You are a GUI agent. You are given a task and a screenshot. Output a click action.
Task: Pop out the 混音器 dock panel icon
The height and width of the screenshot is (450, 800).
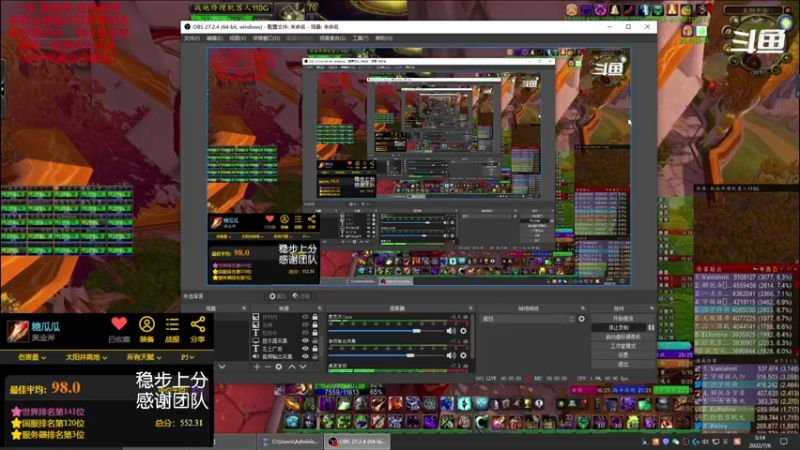(x=470, y=308)
